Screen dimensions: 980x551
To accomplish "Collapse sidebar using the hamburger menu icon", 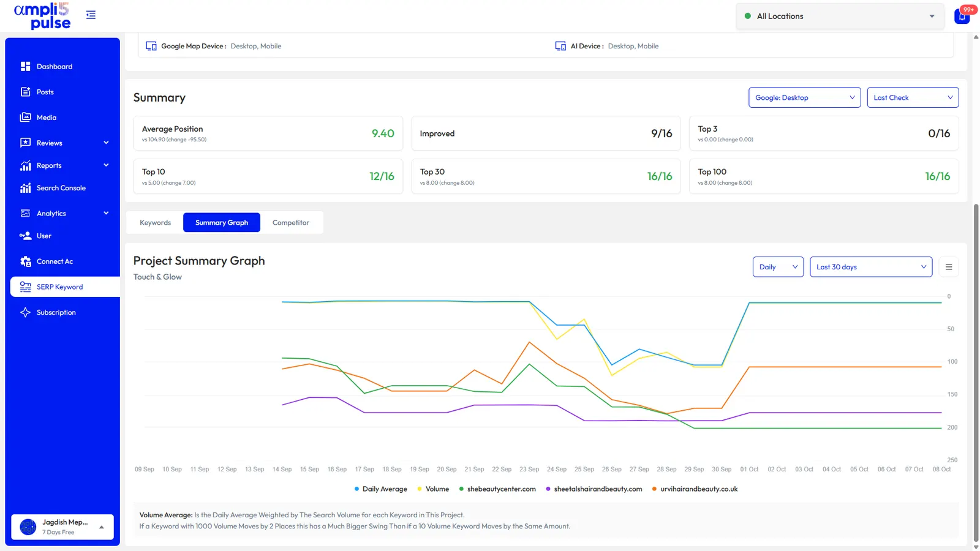I will click(91, 15).
